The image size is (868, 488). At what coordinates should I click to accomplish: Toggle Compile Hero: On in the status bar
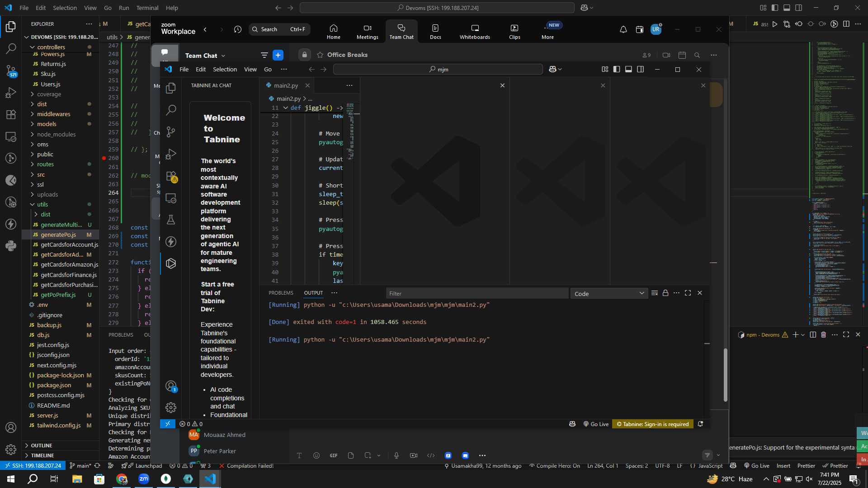(x=555, y=466)
